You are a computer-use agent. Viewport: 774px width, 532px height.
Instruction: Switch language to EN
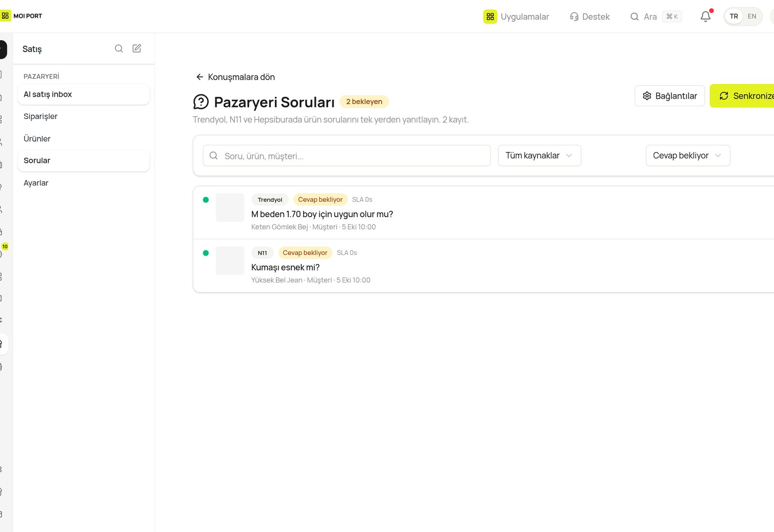(x=752, y=16)
